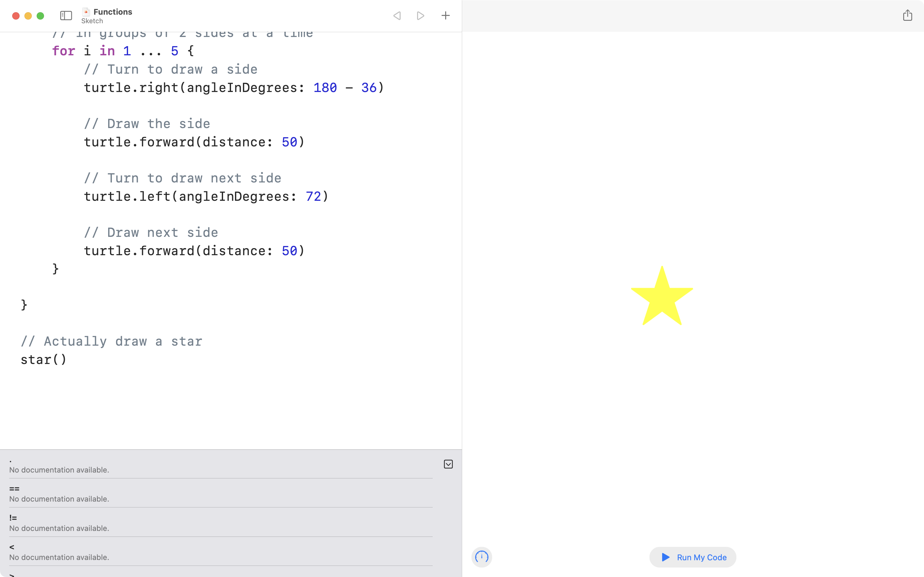The image size is (924, 577).
Task: Open the speedometer run-speed control
Action: pos(482,557)
